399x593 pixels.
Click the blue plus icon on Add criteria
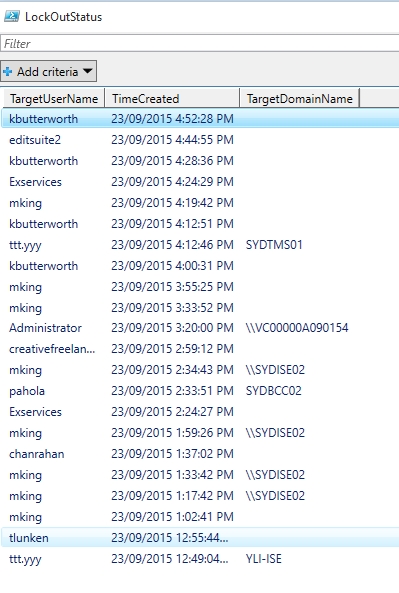coord(7,71)
